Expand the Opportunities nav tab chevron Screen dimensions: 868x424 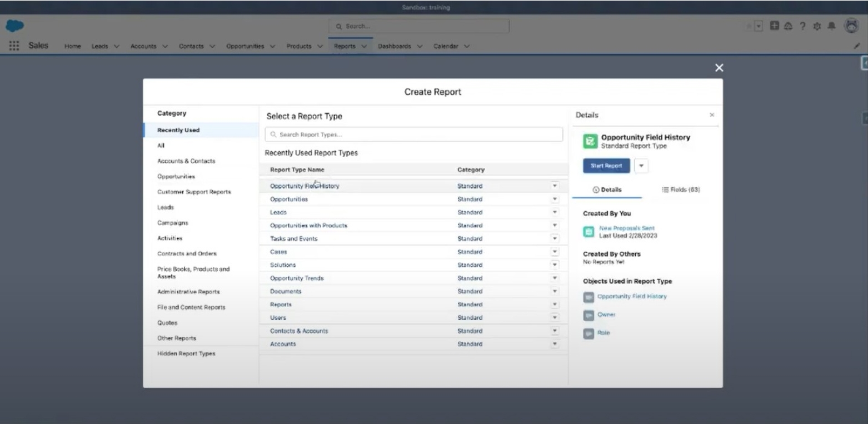[x=272, y=47]
